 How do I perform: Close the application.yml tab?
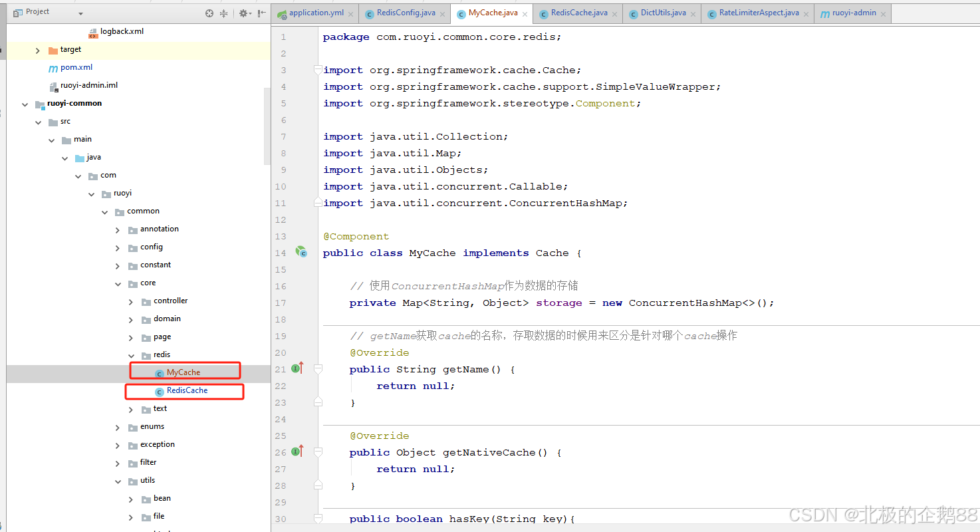[352, 14]
